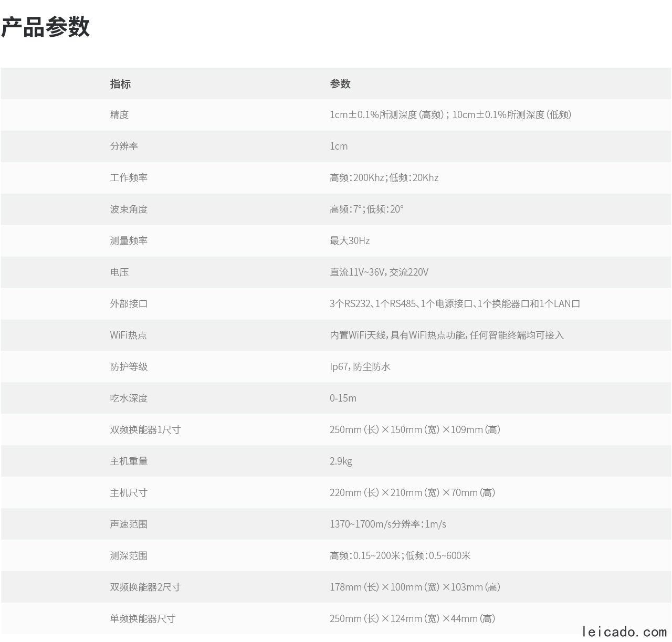Click the 外部接口 row label
The width and height of the screenshot is (672, 642).
tap(129, 304)
